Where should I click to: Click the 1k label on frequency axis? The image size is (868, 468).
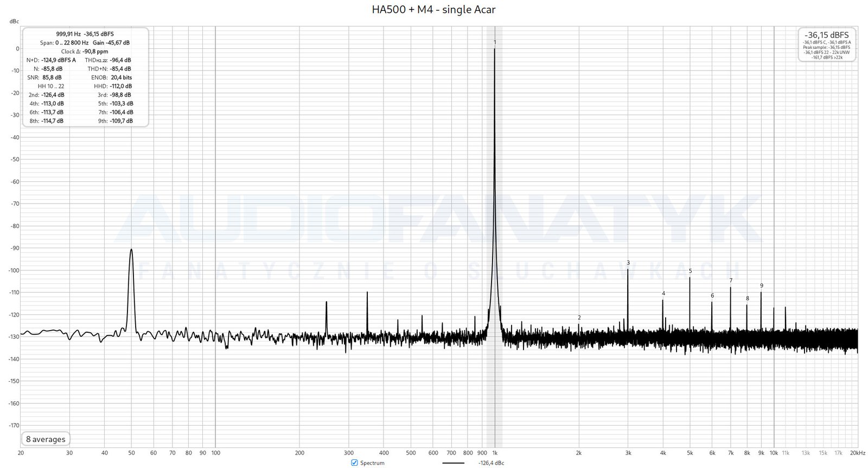495,453
